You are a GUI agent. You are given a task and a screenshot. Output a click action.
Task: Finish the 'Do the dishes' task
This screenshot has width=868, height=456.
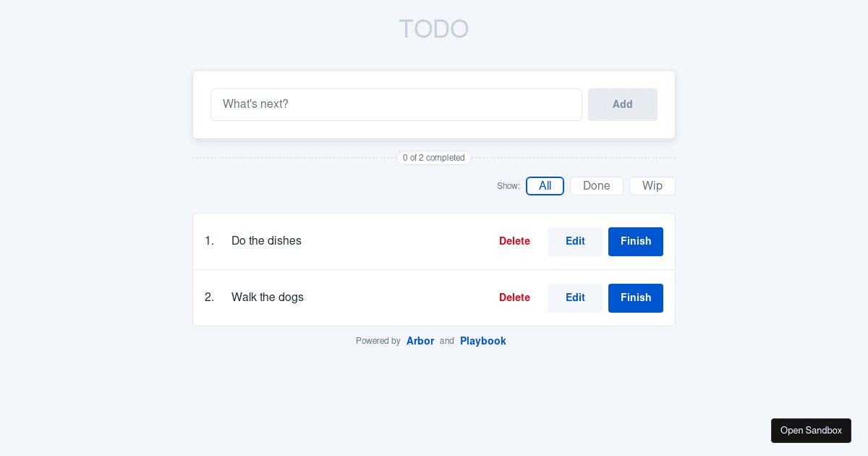click(x=635, y=241)
